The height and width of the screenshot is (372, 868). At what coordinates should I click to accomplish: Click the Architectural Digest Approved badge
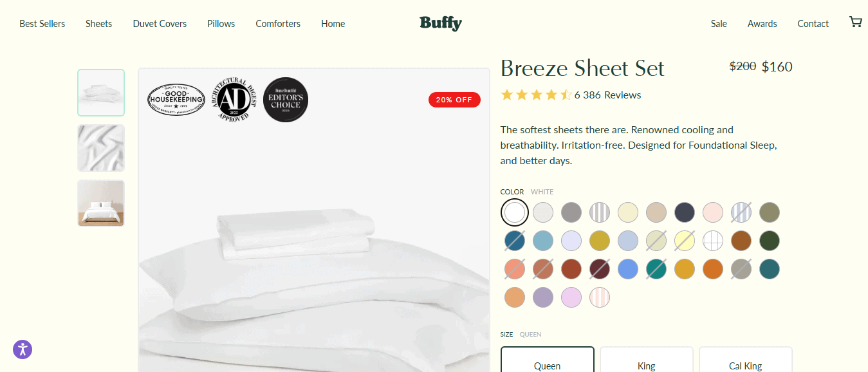click(x=234, y=98)
